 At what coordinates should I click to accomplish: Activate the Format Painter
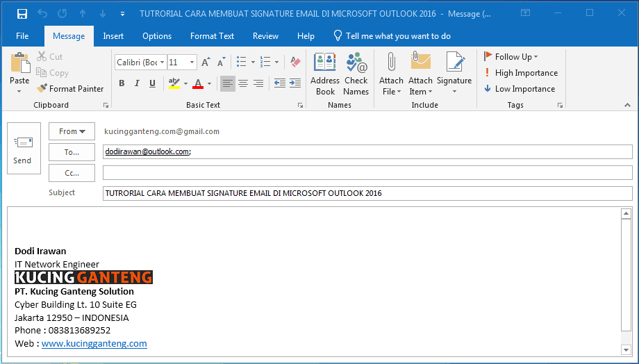tap(69, 88)
